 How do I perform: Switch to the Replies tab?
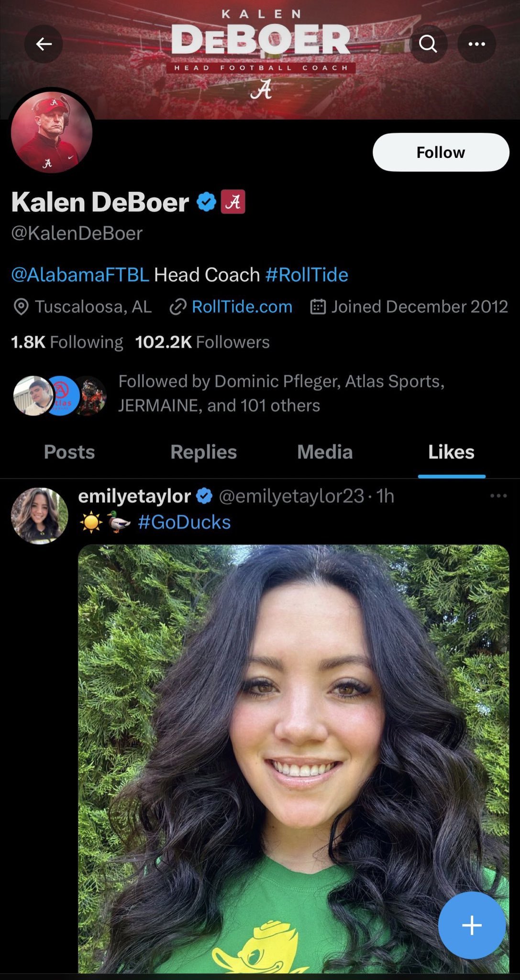click(204, 452)
